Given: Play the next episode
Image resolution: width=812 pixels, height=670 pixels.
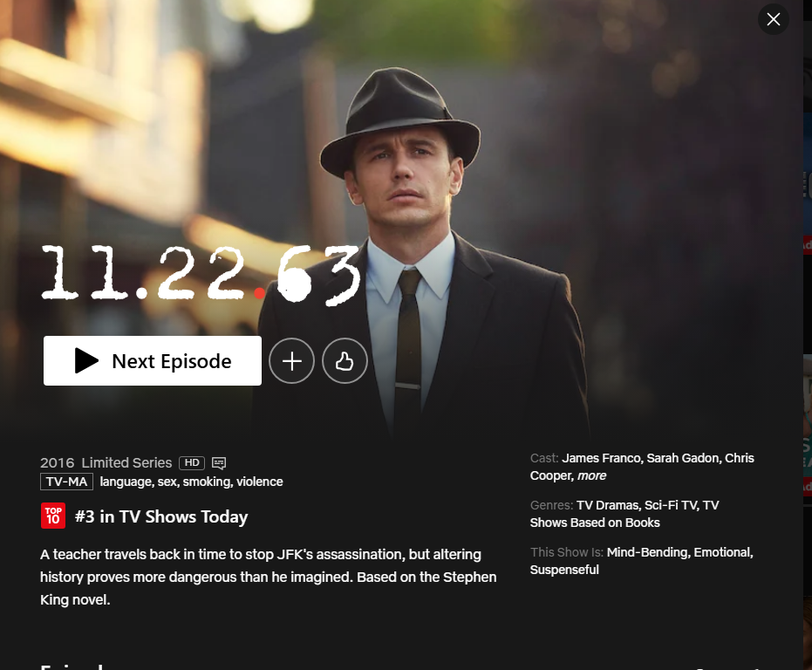Looking at the screenshot, I should coord(153,360).
